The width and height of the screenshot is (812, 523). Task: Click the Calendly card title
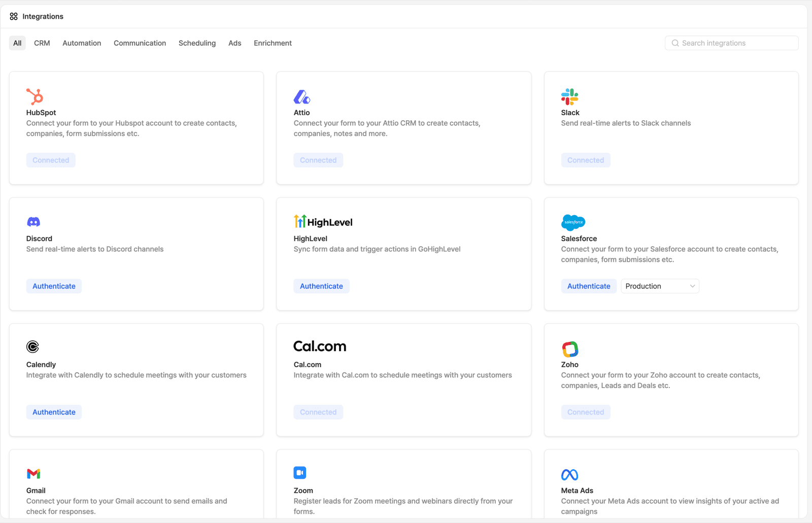[x=41, y=365]
